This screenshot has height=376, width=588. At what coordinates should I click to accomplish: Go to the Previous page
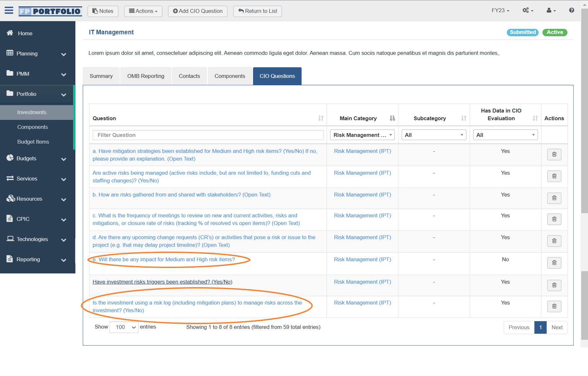tap(519, 327)
